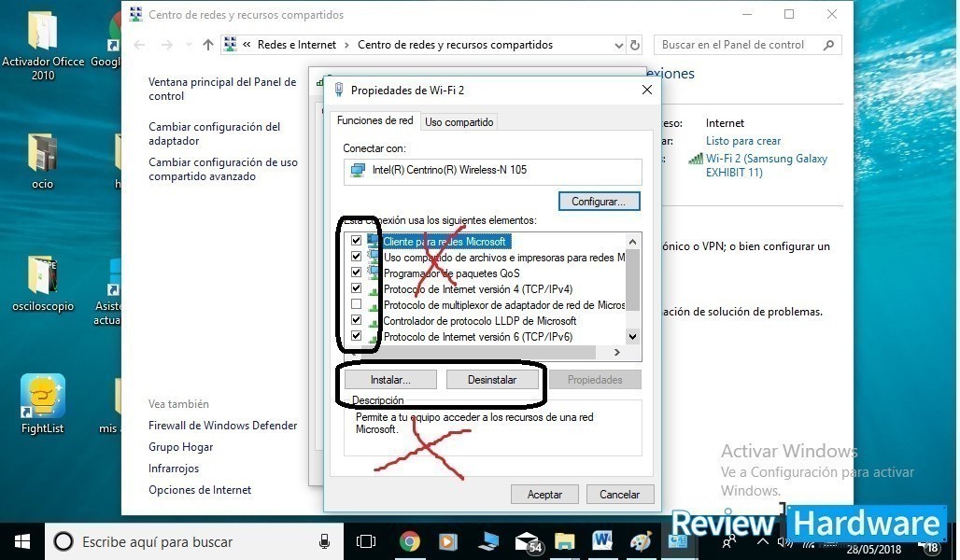Image resolution: width=960 pixels, height=560 pixels.
Task: Open Cambiar configuración del adaptador link
Action: [214, 133]
